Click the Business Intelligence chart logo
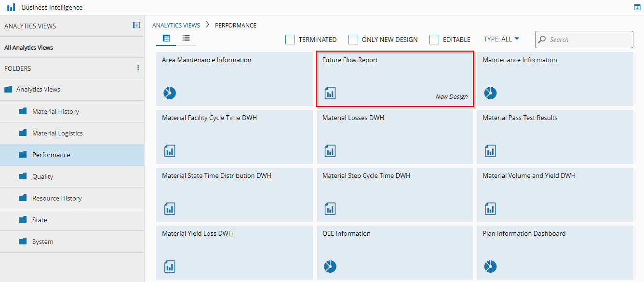Viewport: 644px width, 282px height. pos(11,7)
